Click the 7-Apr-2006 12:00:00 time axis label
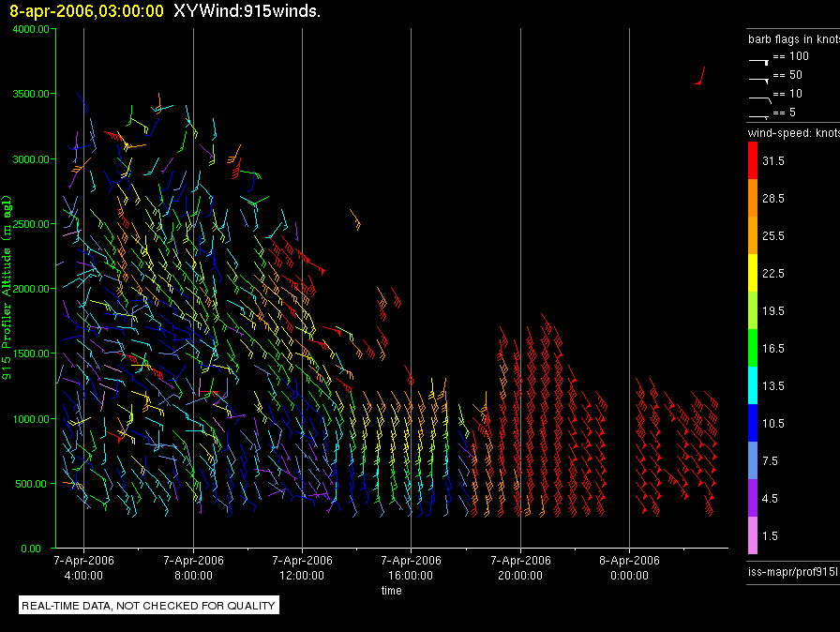Image resolution: width=840 pixels, height=632 pixels. pyautogui.click(x=302, y=566)
